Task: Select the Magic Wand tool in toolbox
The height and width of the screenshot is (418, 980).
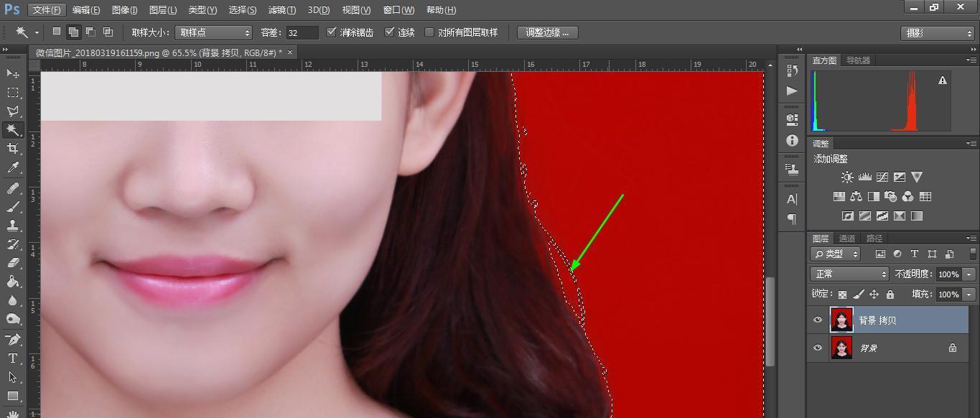Action: (13, 130)
